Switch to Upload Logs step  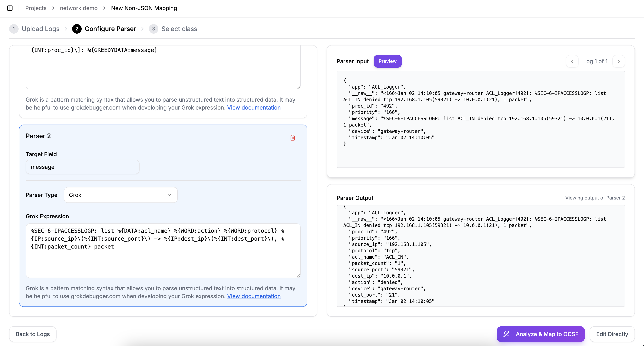pos(41,29)
